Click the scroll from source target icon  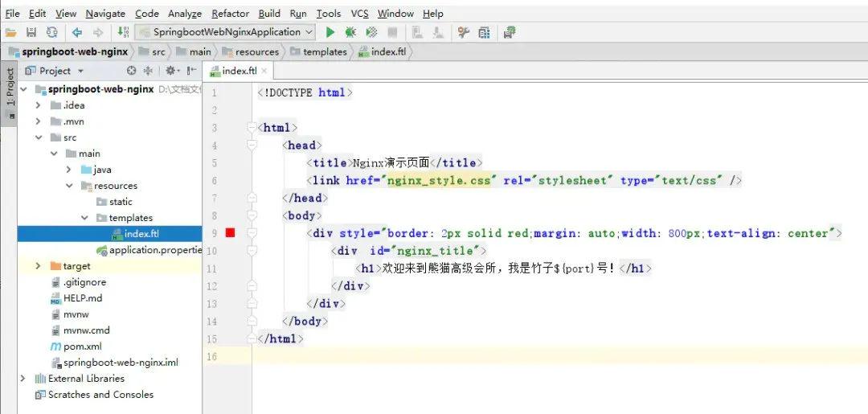131,71
